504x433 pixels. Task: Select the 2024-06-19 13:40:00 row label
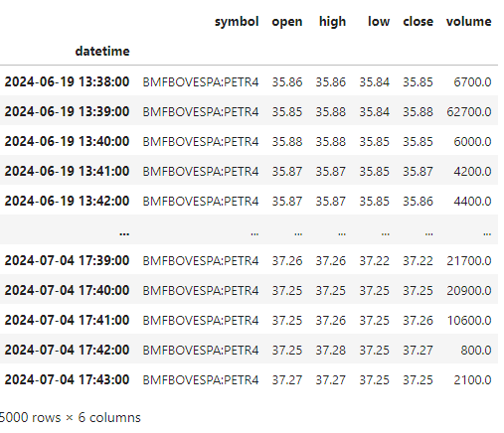pyautogui.click(x=67, y=141)
